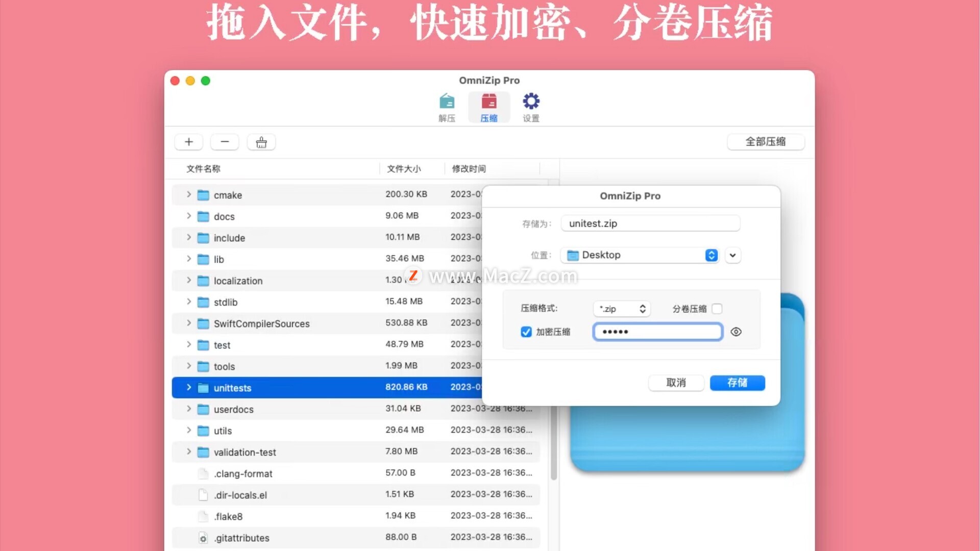Image resolution: width=980 pixels, height=551 pixels.
Task: Expand the SwiftCompilerSources folder
Action: tap(189, 323)
